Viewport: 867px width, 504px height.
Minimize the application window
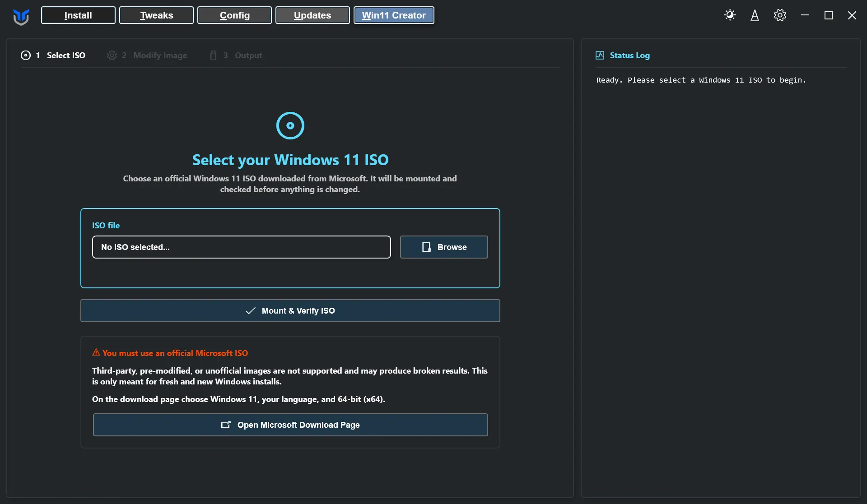tap(805, 15)
